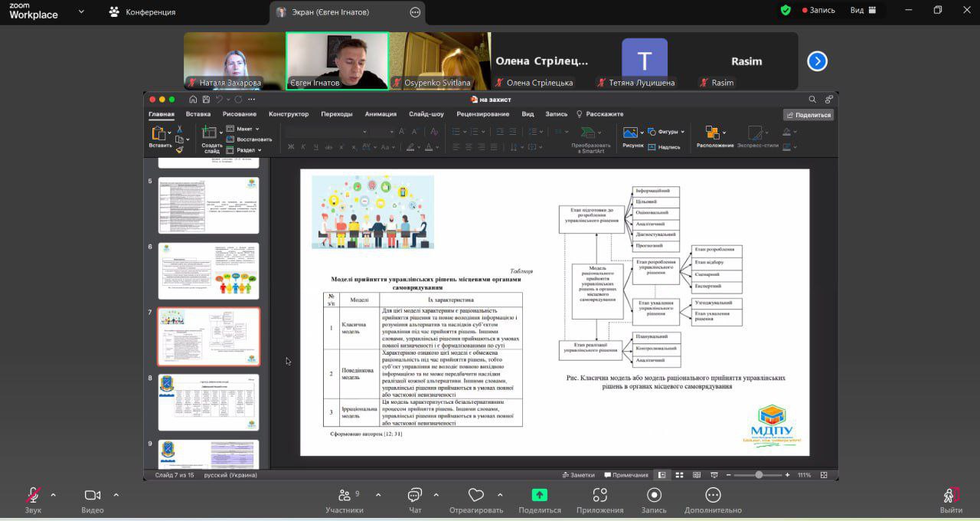Click the Поделиться button in PowerPoint
Screen dimensions: 980x521
(808, 115)
